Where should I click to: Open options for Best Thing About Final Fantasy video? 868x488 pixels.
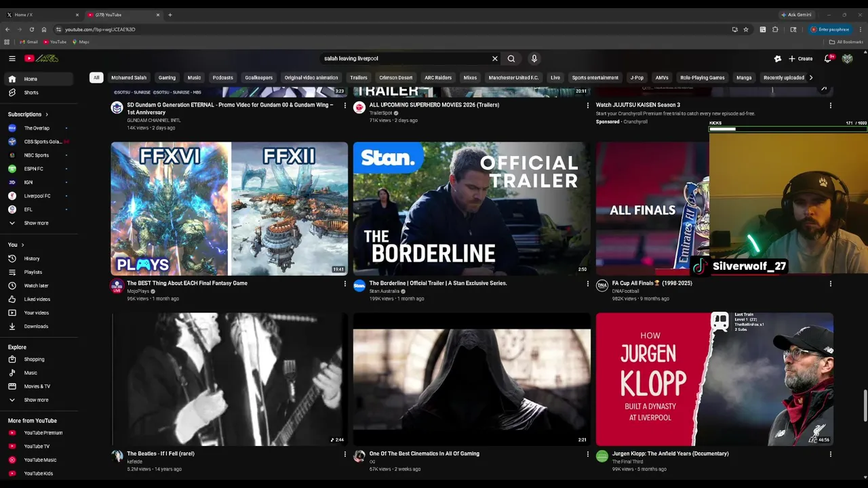(344, 284)
